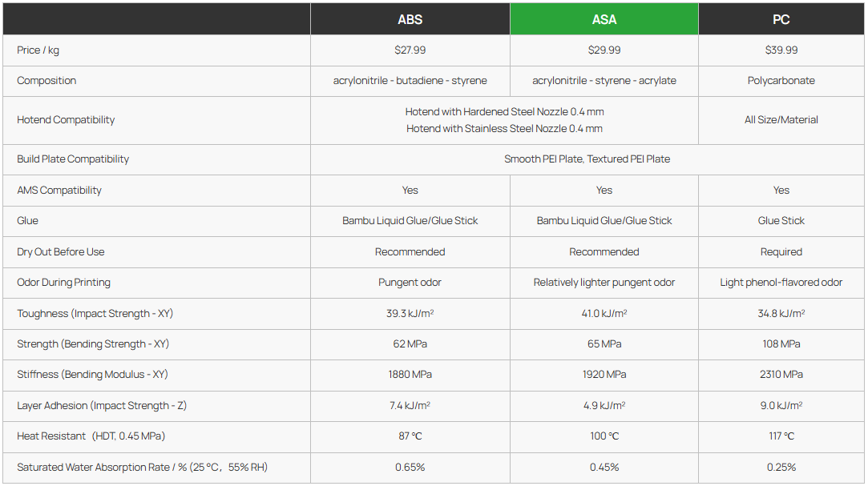Select the Relatively lighter pungent odor cell

pyautogui.click(x=604, y=283)
